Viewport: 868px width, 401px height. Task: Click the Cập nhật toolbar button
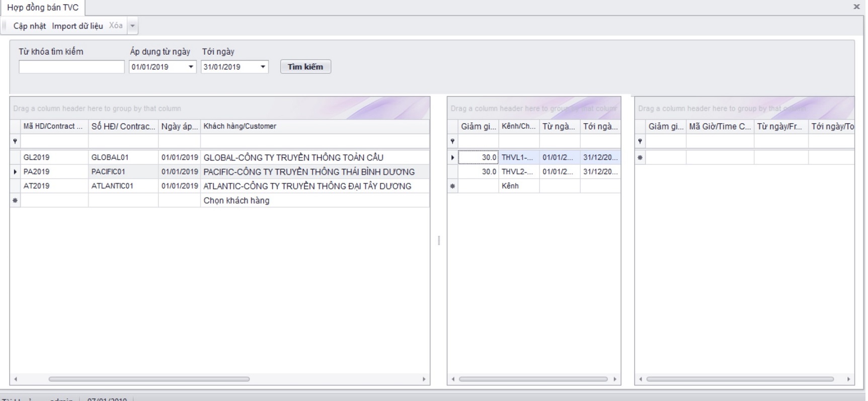29,26
